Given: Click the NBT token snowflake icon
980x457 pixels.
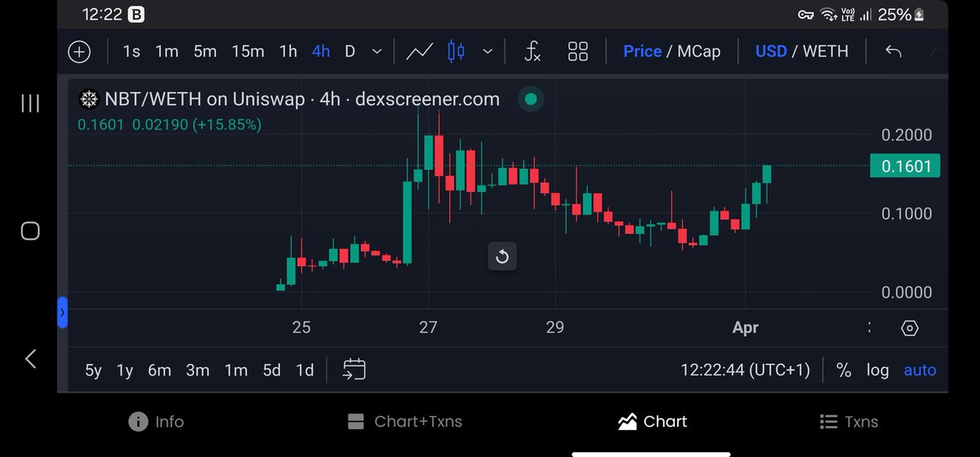Looking at the screenshot, I should (87, 100).
